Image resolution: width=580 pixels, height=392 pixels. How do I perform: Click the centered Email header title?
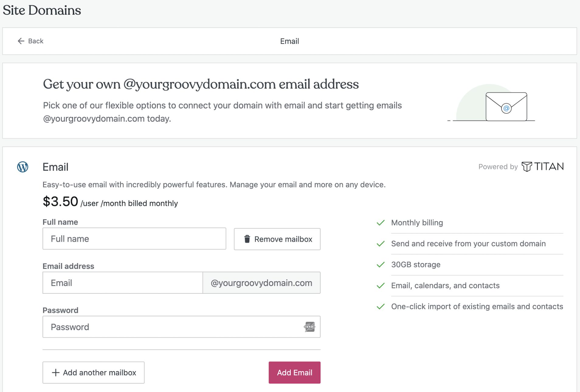[289, 41]
